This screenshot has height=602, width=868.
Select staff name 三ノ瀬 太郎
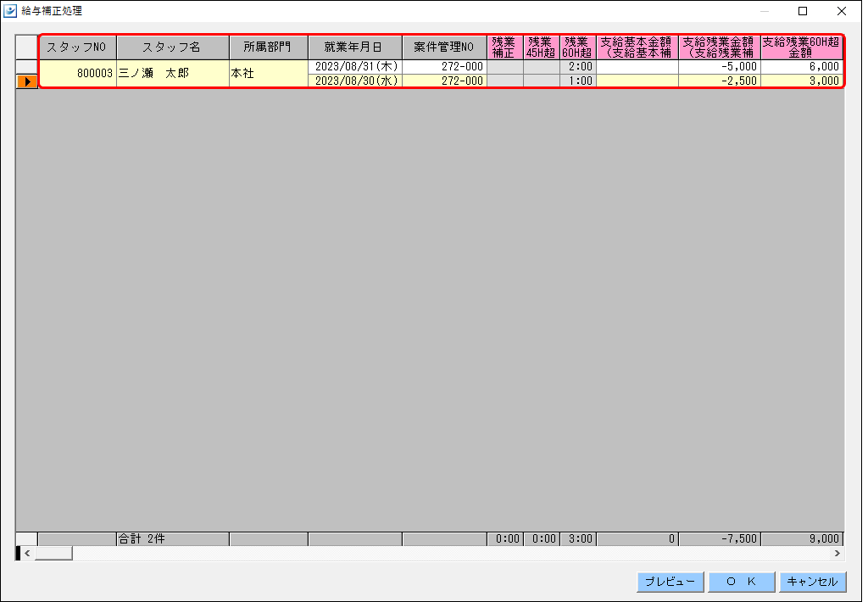click(x=173, y=73)
